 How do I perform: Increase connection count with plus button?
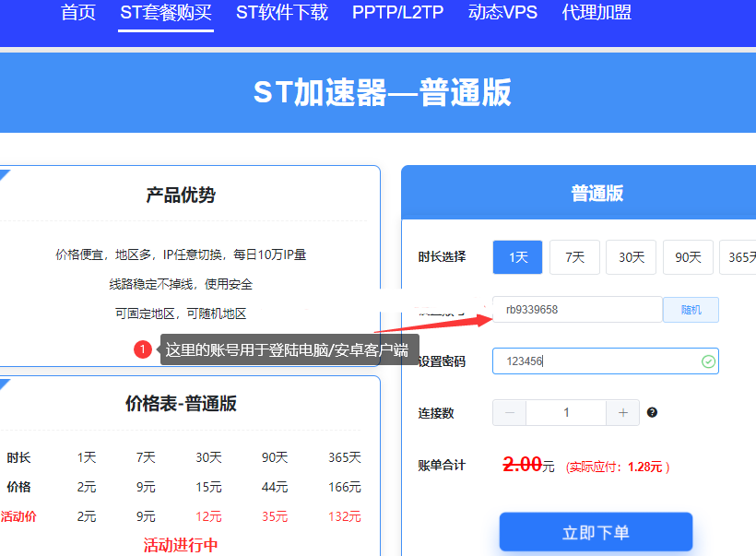(x=622, y=413)
